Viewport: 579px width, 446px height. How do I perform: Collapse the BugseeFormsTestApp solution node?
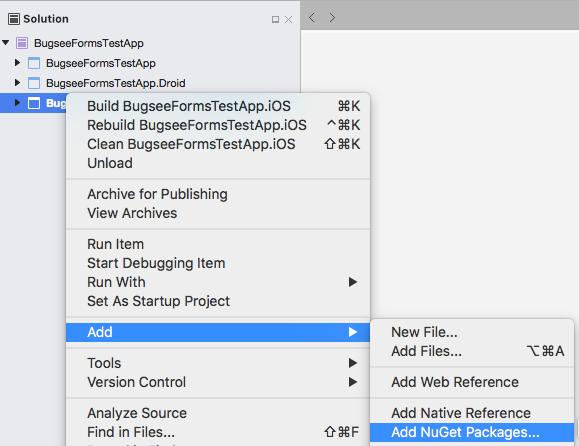pos(6,43)
